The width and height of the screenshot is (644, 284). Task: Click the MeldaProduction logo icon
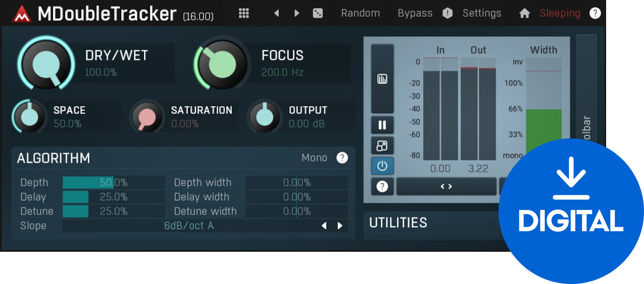coord(22,14)
